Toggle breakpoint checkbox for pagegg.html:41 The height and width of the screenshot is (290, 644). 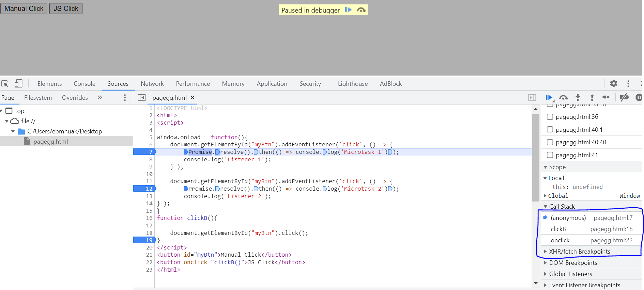550,155
